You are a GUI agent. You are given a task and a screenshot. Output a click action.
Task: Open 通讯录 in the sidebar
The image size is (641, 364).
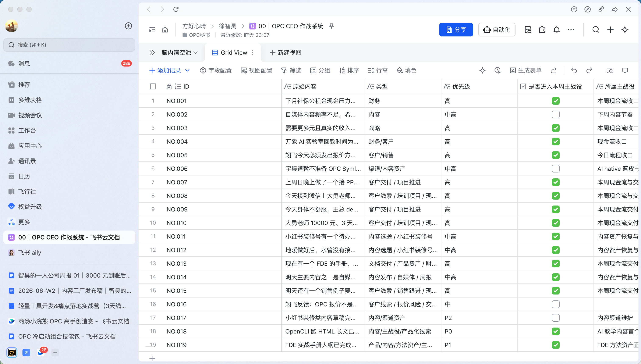click(x=69, y=161)
